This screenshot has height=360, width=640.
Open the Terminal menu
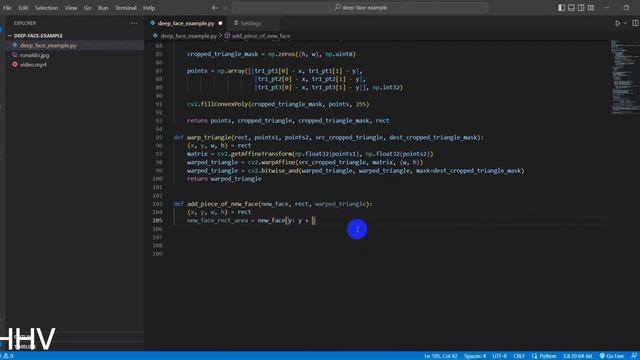pyautogui.click(x=126, y=8)
